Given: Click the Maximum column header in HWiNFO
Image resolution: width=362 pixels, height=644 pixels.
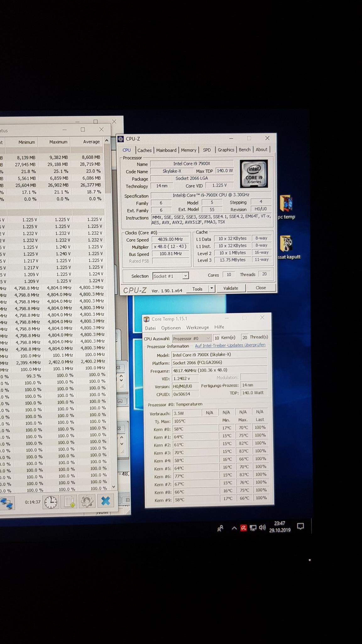Looking at the screenshot, I should click(x=58, y=142).
